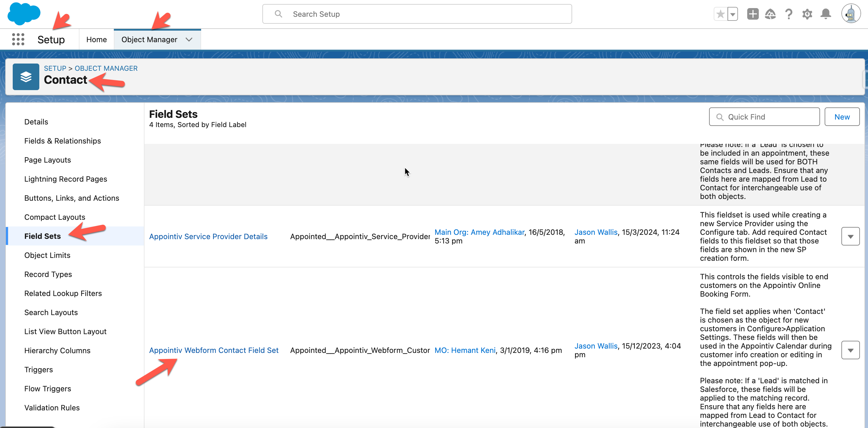The height and width of the screenshot is (428, 868).
Task: Expand the Object Manager tab chevron
Action: click(x=189, y=39)
